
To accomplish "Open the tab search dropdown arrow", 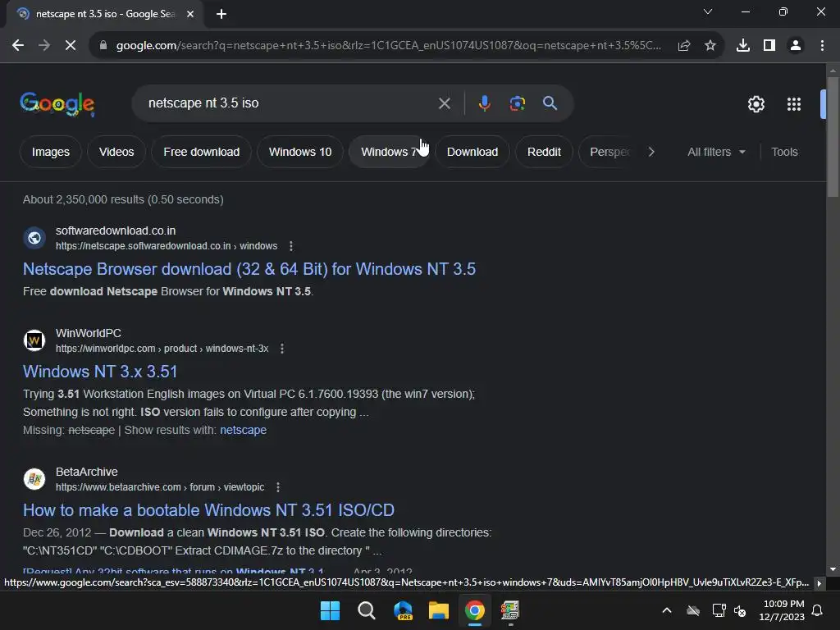I will click(x=708, y=11).
